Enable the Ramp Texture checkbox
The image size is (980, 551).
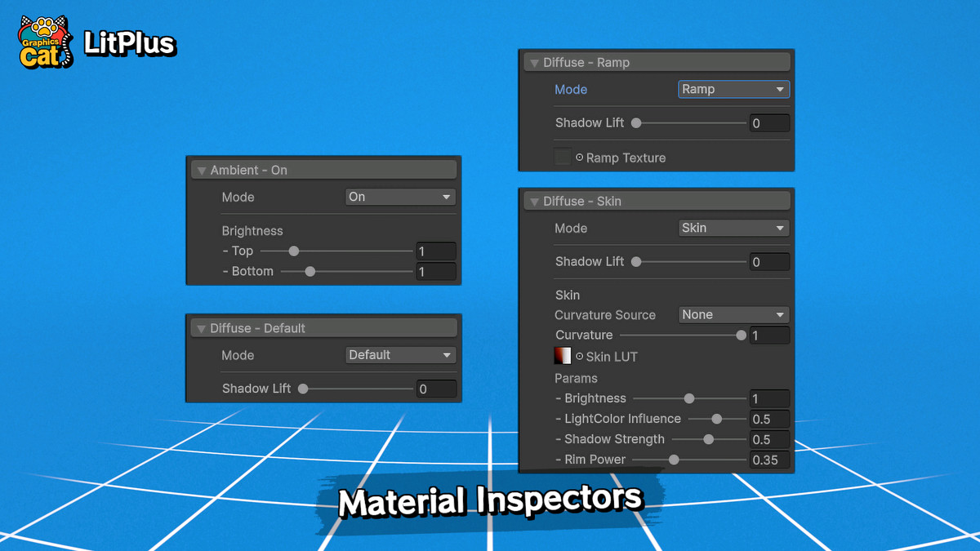point(562,157)
